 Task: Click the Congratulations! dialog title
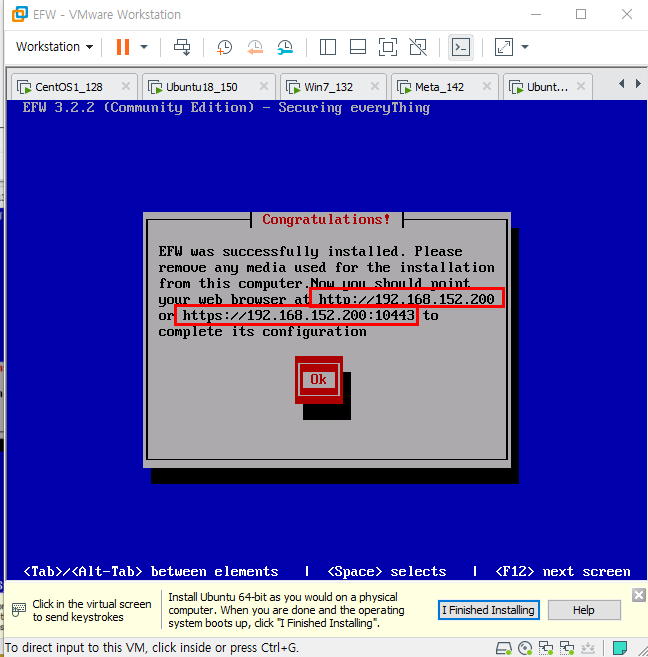coord(326,220)
